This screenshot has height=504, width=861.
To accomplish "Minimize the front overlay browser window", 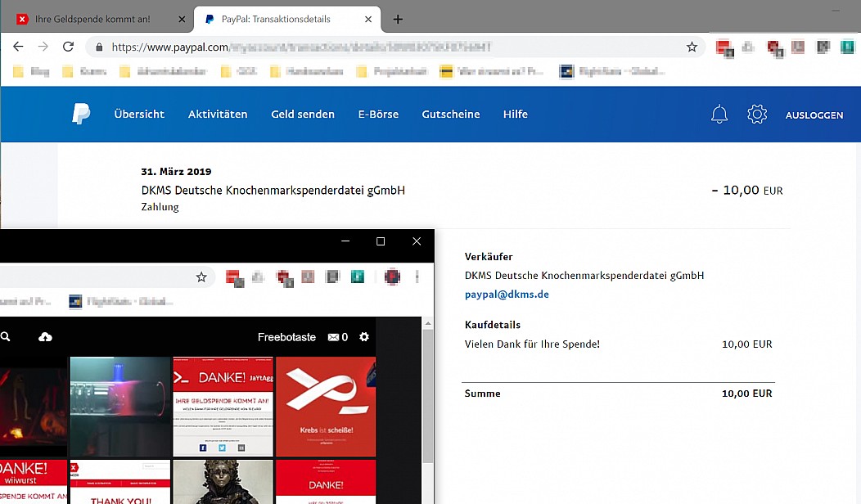I will pos(345,241).
